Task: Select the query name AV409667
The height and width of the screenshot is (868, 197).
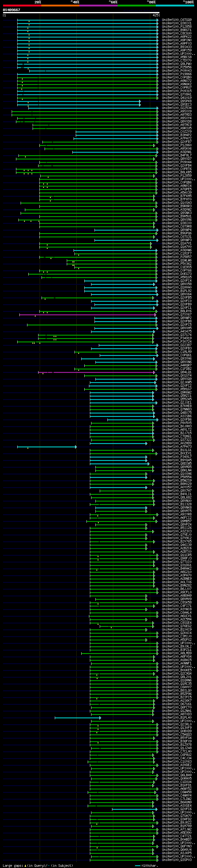Action: click(11, 10)
